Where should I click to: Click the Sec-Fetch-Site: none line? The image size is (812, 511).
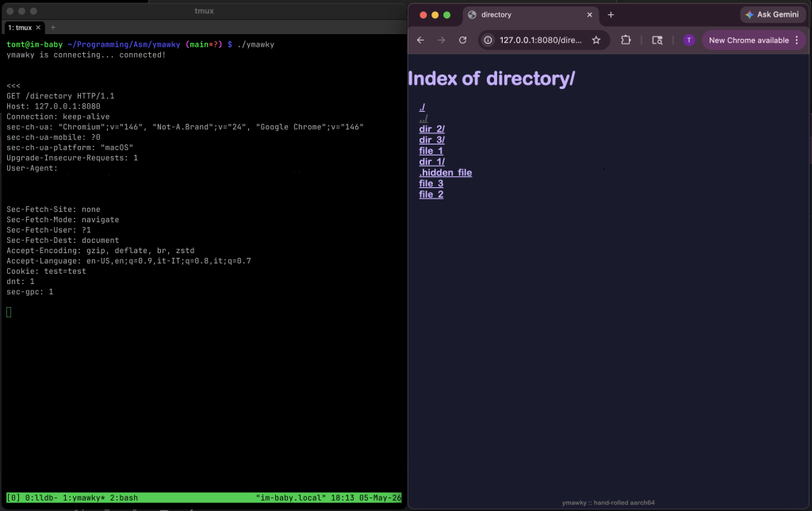(x=53, y=209)
